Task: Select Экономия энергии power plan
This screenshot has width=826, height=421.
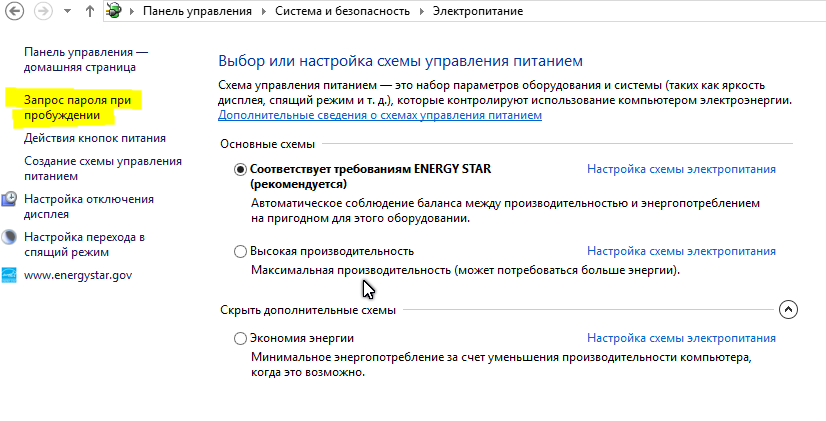Action: pyautogui.click(x=240, y=338)
